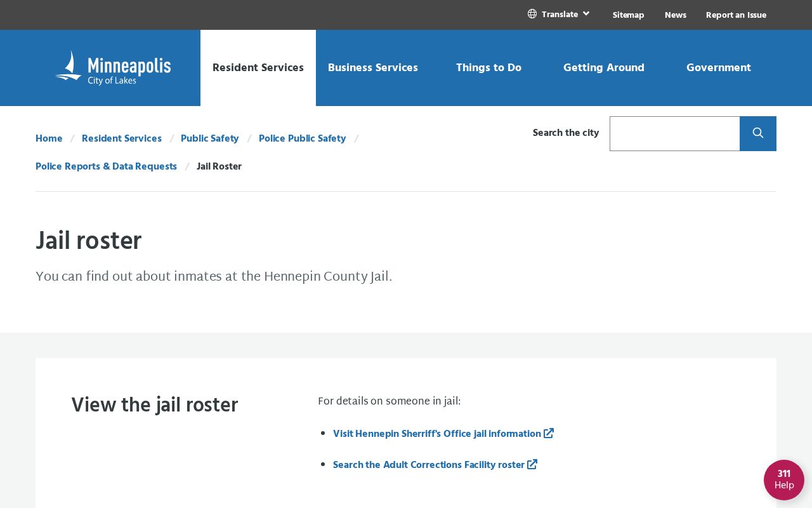
Task: Open the 311 Help bubble
Action: [x=784, y=480]
